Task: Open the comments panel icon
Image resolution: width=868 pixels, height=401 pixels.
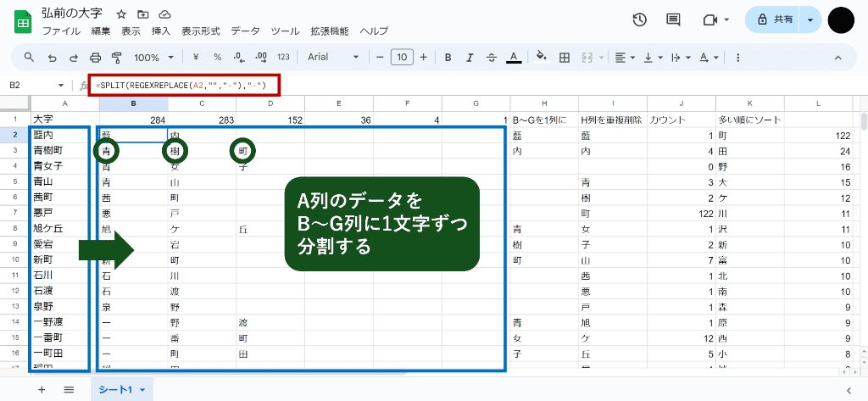Action: pyautogui.click(x=673, y=20)
